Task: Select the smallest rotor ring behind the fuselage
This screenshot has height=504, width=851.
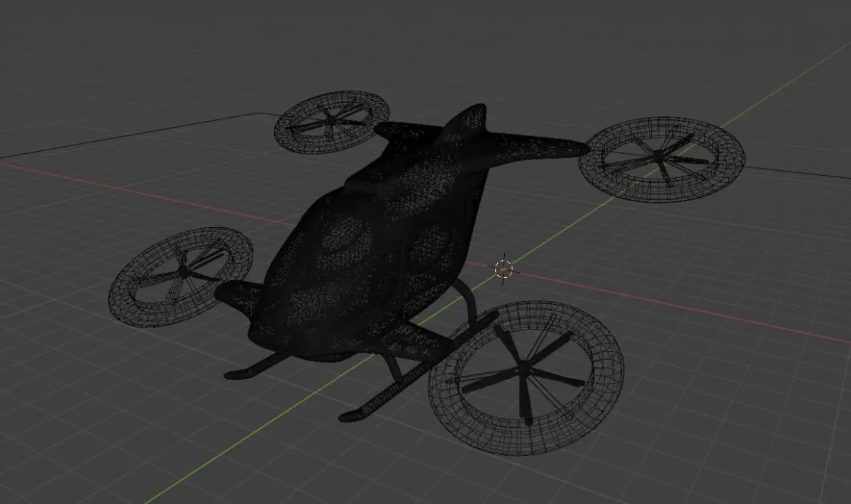Action: click(x=332, y=122)
